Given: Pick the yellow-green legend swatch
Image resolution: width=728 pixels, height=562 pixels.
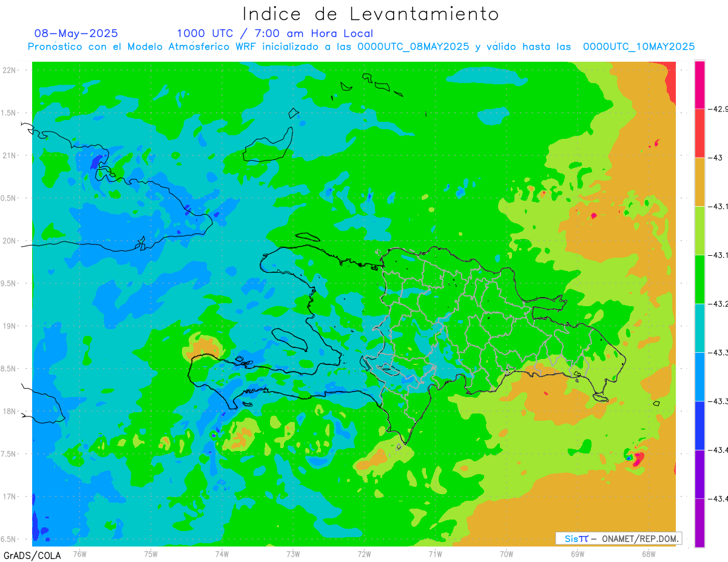Looking at the screenshot, I should tap(699, 231).
